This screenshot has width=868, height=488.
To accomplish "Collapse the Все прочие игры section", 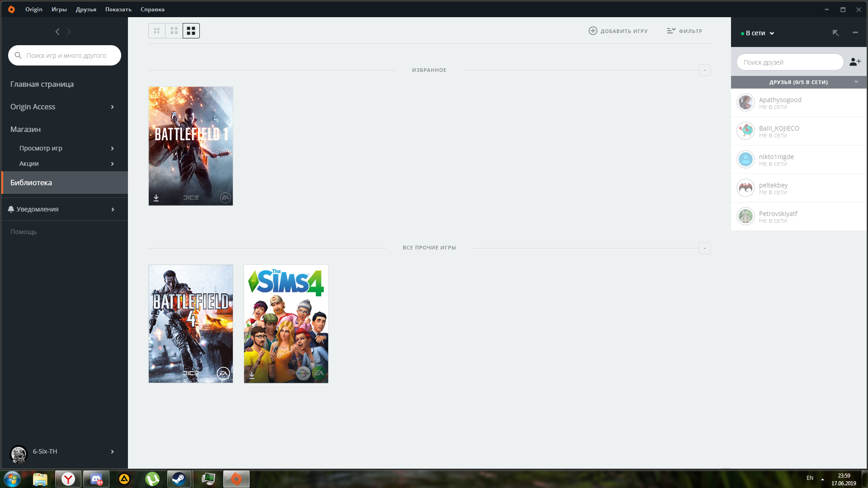I will 705,248.
